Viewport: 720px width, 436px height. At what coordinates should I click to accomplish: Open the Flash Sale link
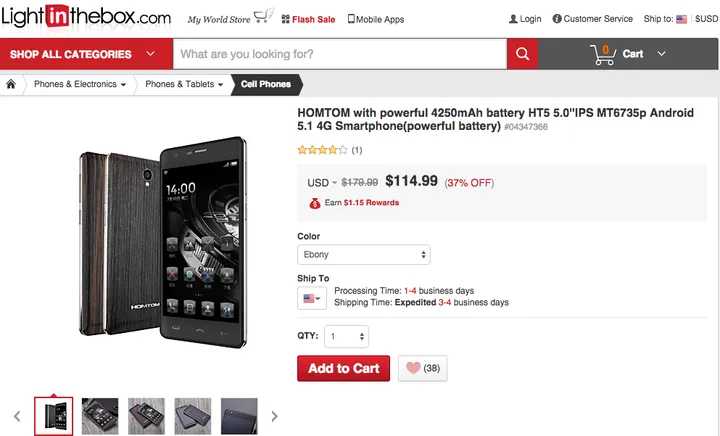[x=307, y=19]
